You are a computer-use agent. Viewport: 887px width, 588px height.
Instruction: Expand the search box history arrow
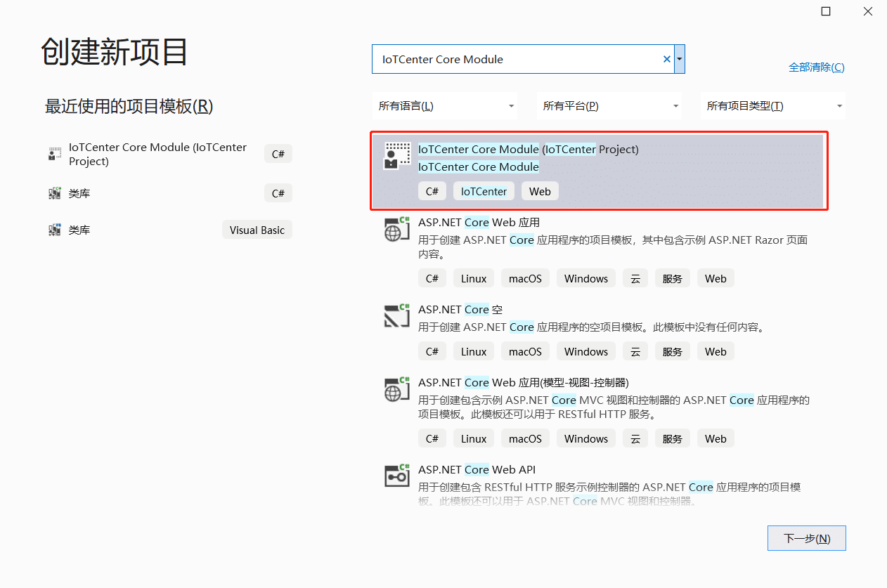(680, 60)
